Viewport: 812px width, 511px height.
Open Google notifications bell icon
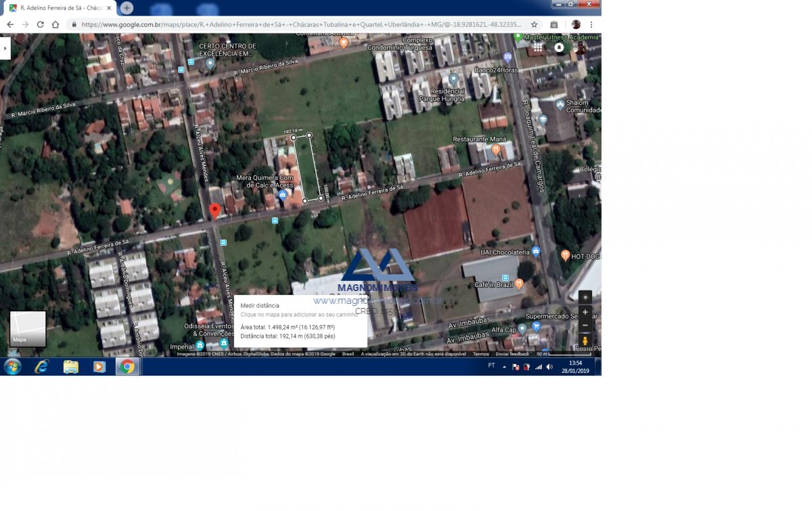[x=559, y=48]
